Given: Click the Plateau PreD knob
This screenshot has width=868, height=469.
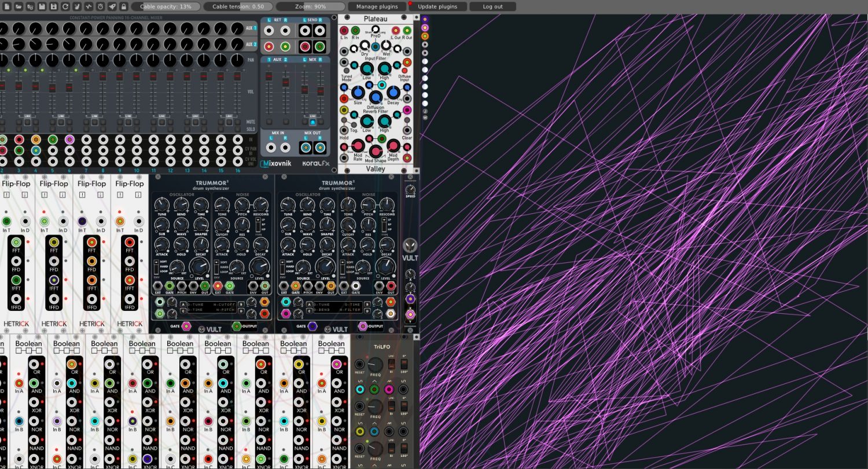Looking at the screenshot, I should point(376,30).
